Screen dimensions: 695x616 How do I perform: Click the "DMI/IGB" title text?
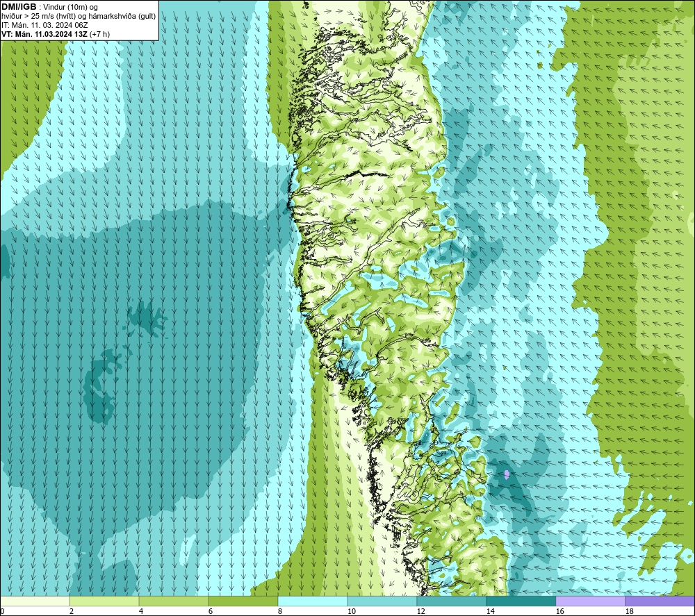(x=19, y=7)
